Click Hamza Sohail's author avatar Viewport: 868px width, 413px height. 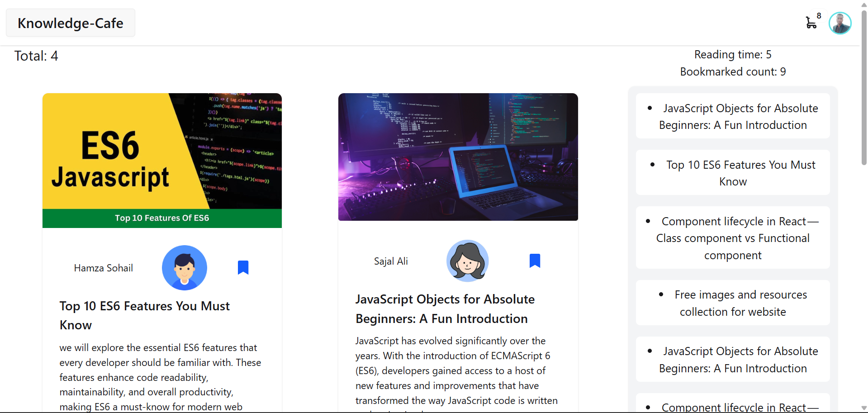(185, 268)
